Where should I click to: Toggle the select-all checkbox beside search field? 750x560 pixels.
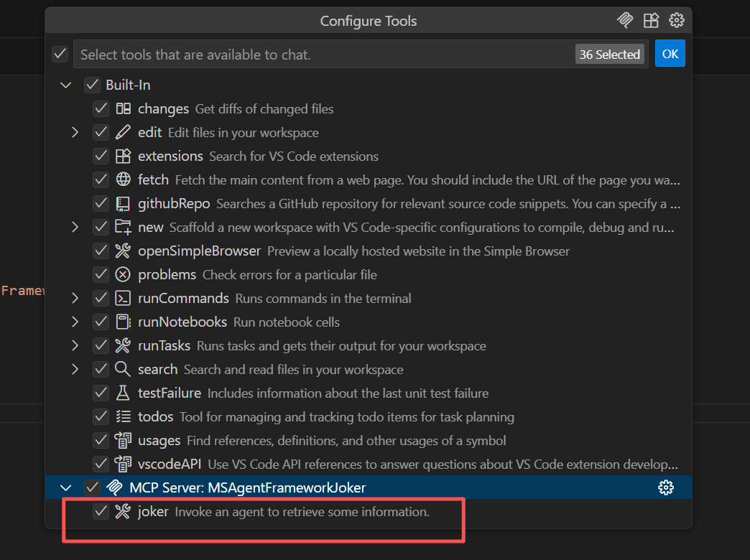tap(60, 54)
